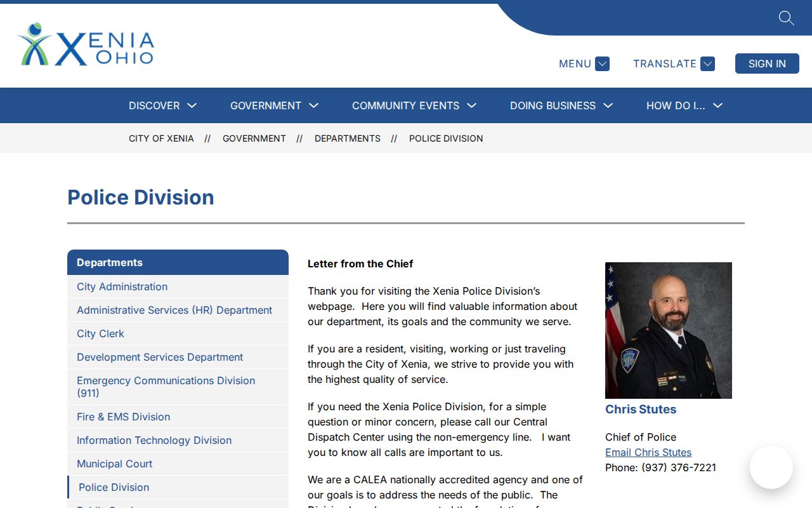
Task: Click the phone number (937) 376-7221
Action: 679,467
